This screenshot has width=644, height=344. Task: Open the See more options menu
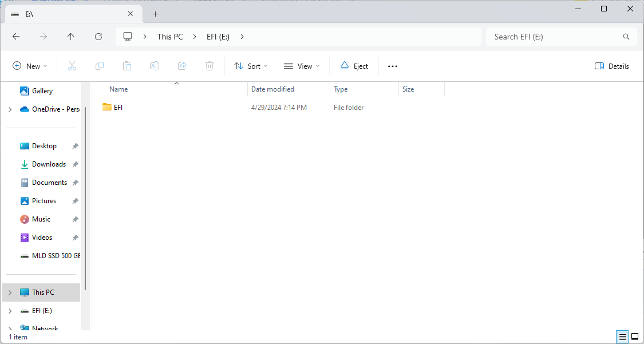(393, 66)
